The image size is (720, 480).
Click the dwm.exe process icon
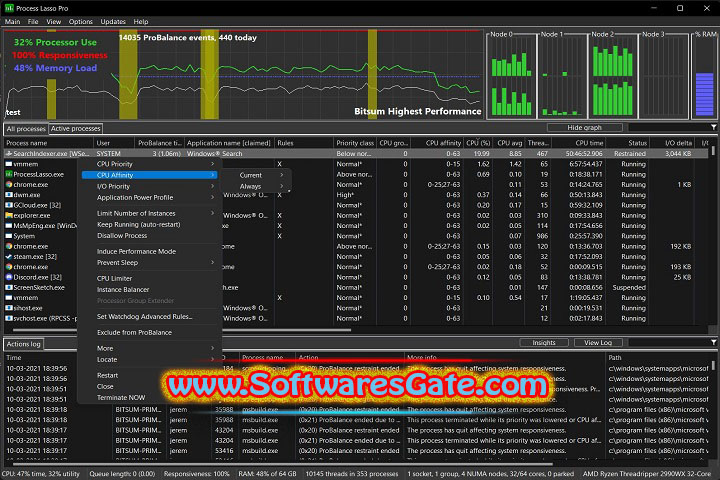[9, 195]
